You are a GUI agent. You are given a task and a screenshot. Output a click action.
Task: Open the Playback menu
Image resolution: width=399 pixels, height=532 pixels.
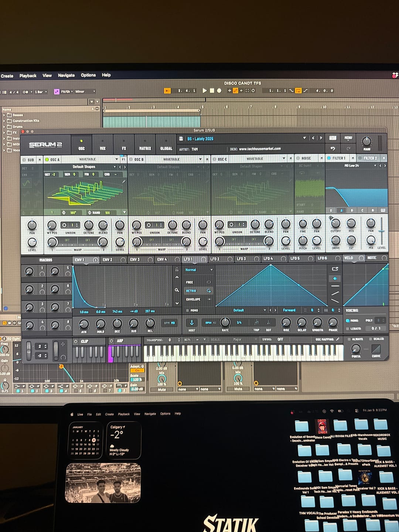[x=28, y=76]
